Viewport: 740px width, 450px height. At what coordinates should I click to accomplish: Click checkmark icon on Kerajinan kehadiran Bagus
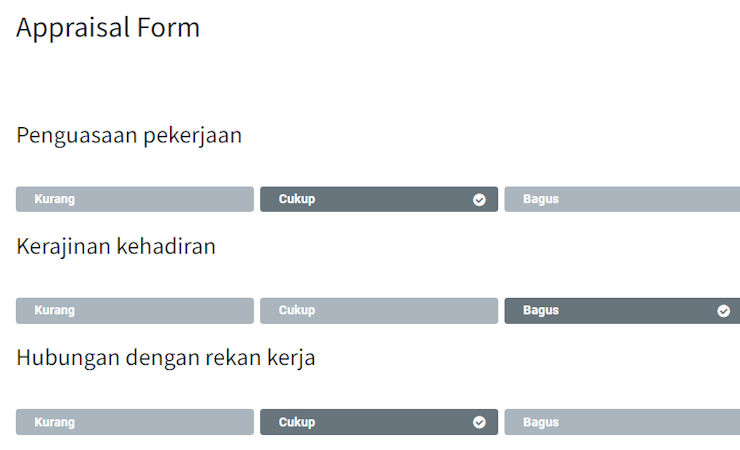pyautogui.click(x=723, y=311)
